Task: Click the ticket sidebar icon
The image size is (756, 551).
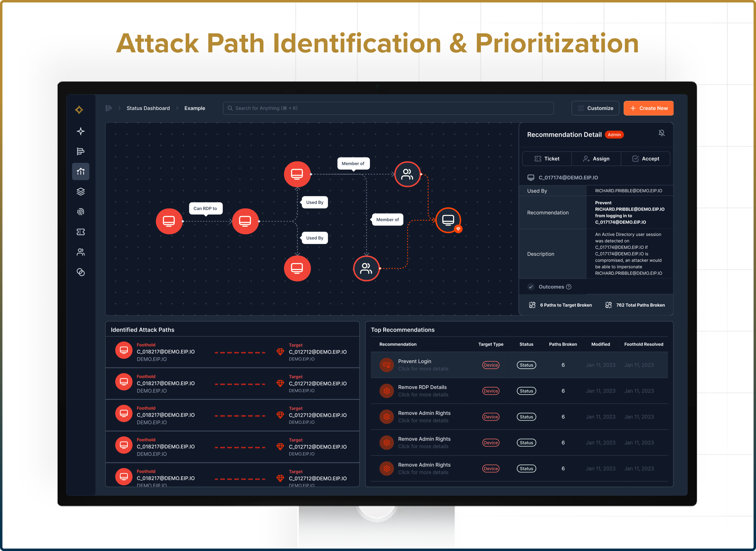Action: [80, 232]
